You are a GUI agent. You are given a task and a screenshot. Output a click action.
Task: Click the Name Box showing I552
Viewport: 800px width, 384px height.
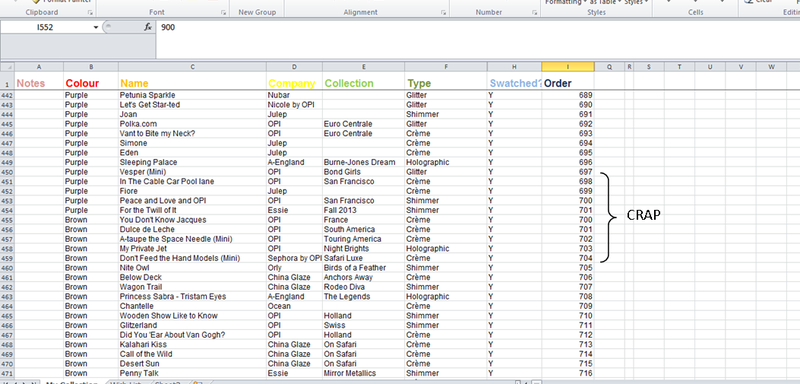coord(46,28)
